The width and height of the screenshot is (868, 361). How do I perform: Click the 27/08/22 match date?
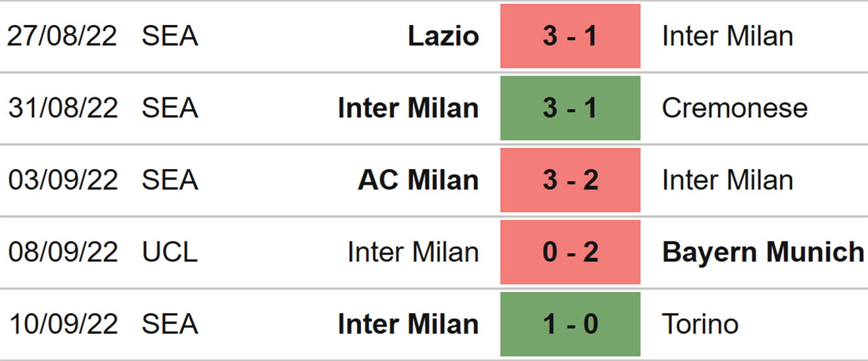62,36
